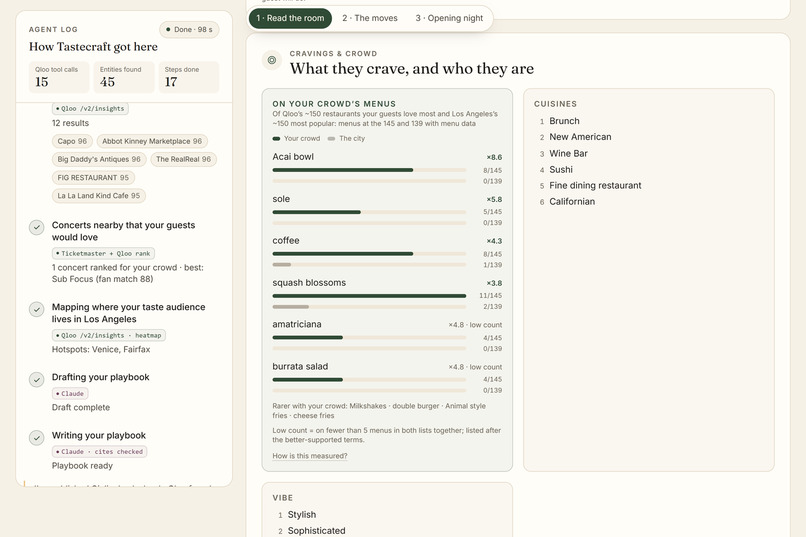Viewport: 806px width, 537px height.
Task: Select the Big Daddy's Antiques 96 chip
Action: tap(99, 159)
